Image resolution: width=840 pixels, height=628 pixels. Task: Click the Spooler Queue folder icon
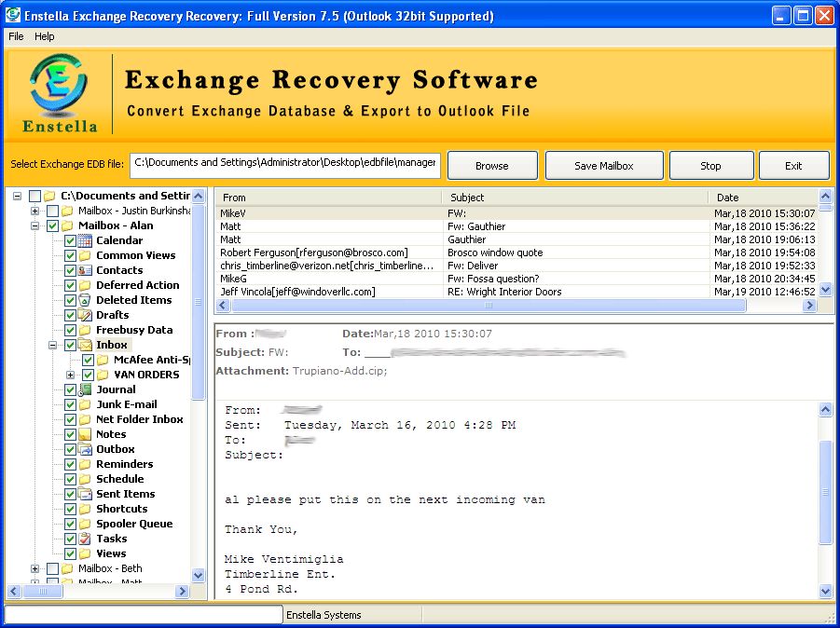[x=85, y=524]
